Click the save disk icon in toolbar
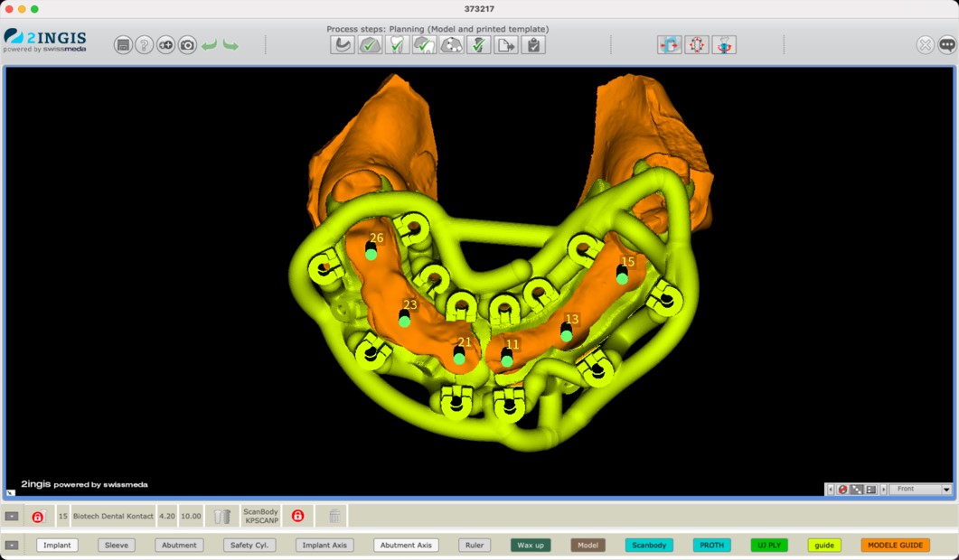This screenshot has height=560, width=959. point(123,44)
